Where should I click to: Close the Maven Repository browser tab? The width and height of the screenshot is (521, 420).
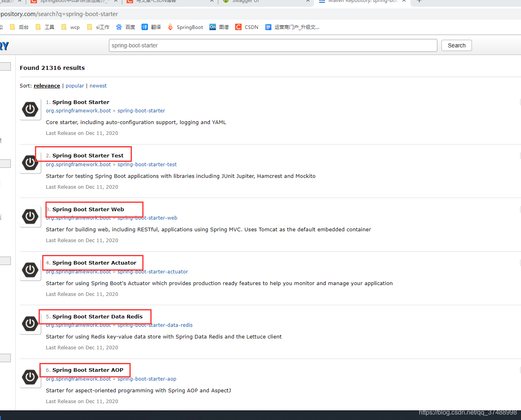click(404, 1)
